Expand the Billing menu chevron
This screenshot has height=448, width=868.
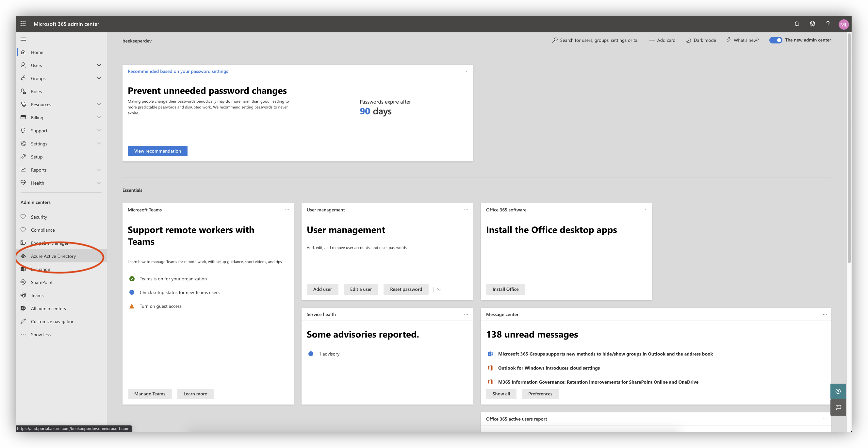pos(99,117)
